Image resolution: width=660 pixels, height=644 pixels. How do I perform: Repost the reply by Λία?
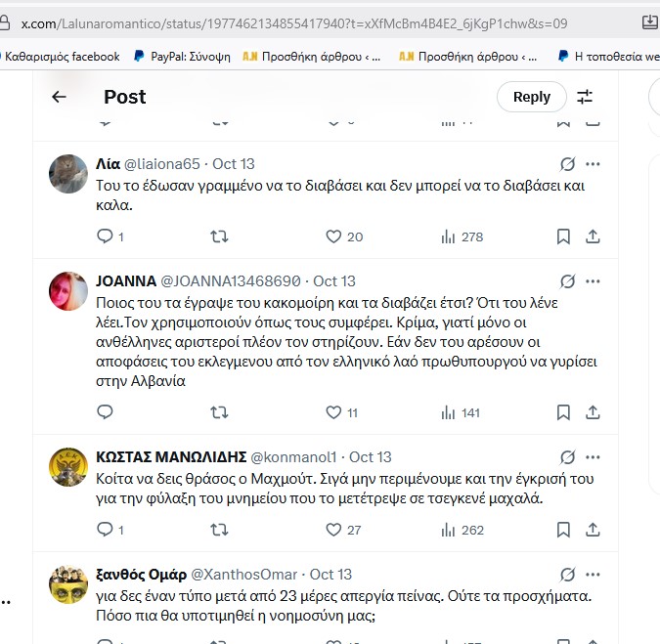point(219,236)
